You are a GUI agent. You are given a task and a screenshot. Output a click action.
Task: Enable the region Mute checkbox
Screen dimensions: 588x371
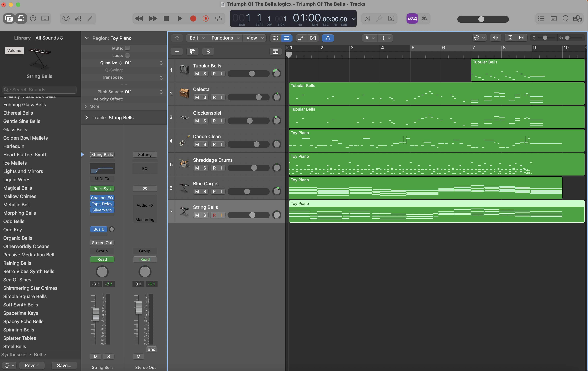click(127, 48)
